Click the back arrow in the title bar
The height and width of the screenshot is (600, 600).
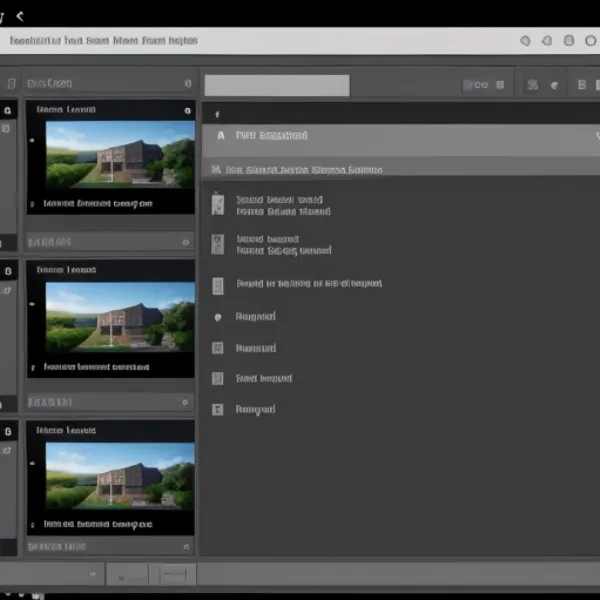pos(19,15)
